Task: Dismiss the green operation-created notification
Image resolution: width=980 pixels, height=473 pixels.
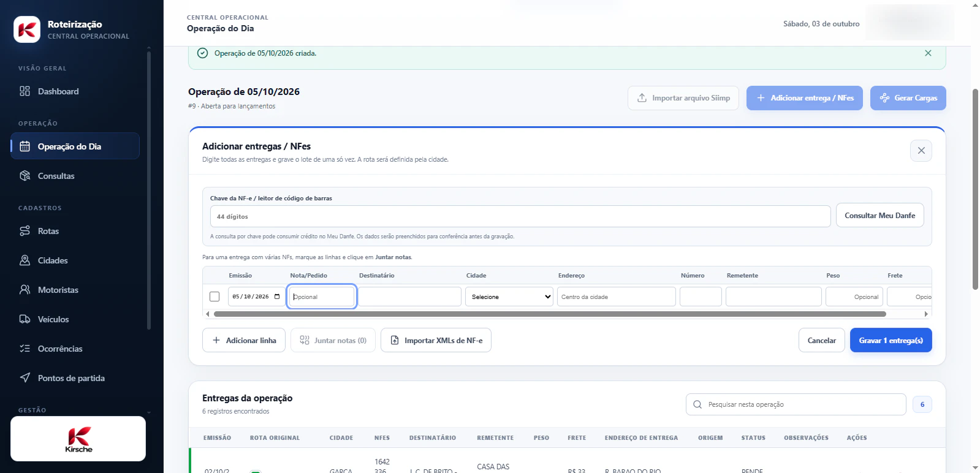Action: coord(928,53)
